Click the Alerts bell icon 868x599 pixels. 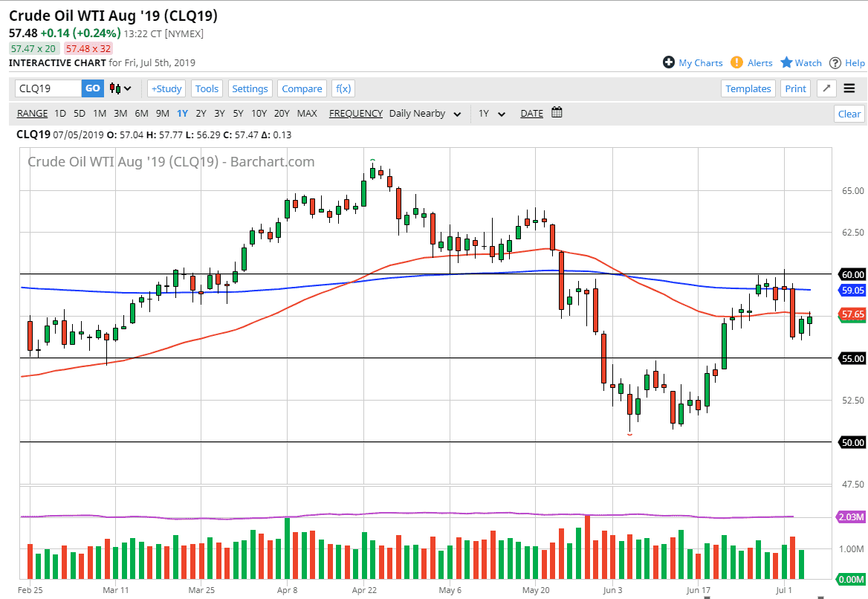[736, 62]
